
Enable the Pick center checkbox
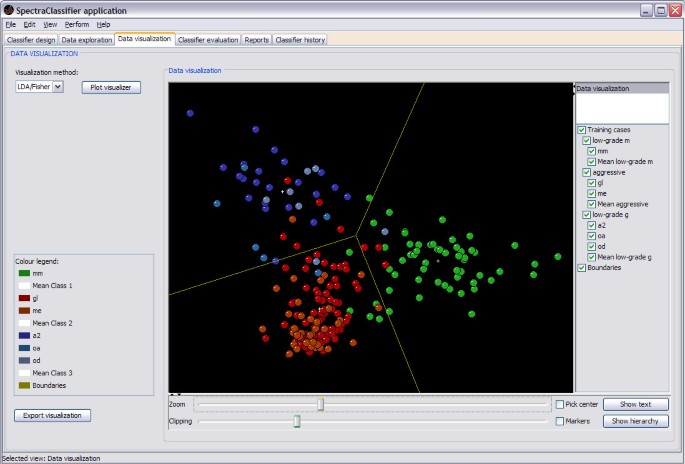560,404
